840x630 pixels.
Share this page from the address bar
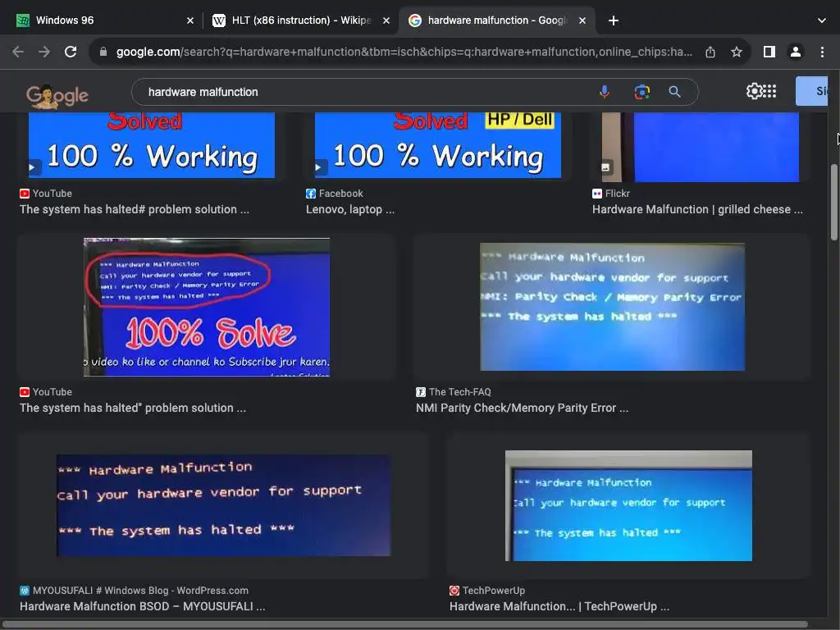[x=710, y=52]
